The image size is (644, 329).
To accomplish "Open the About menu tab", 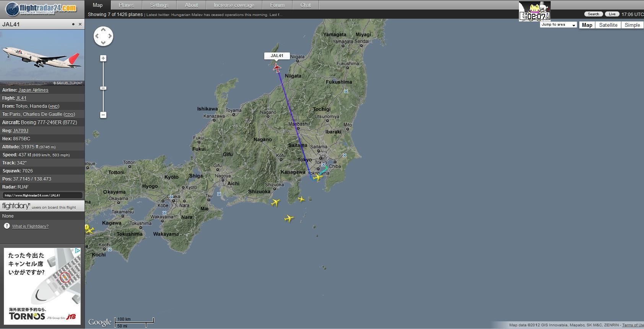I will [x=191, y=5].
